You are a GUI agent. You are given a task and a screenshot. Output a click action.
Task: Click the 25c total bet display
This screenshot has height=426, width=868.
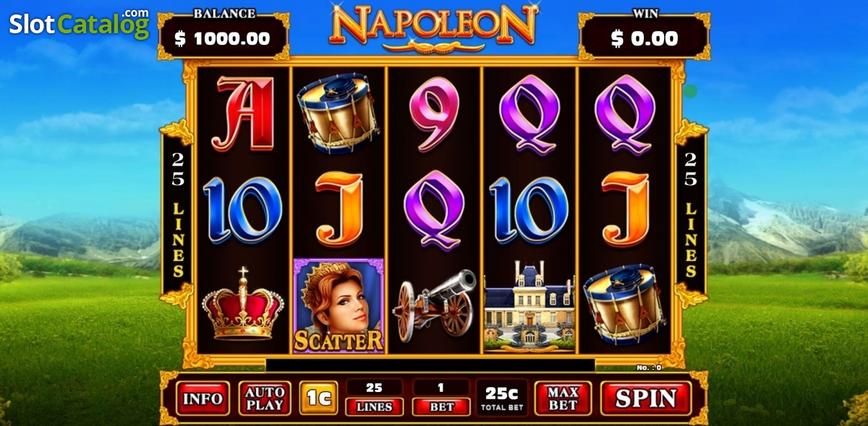(502, 398)
